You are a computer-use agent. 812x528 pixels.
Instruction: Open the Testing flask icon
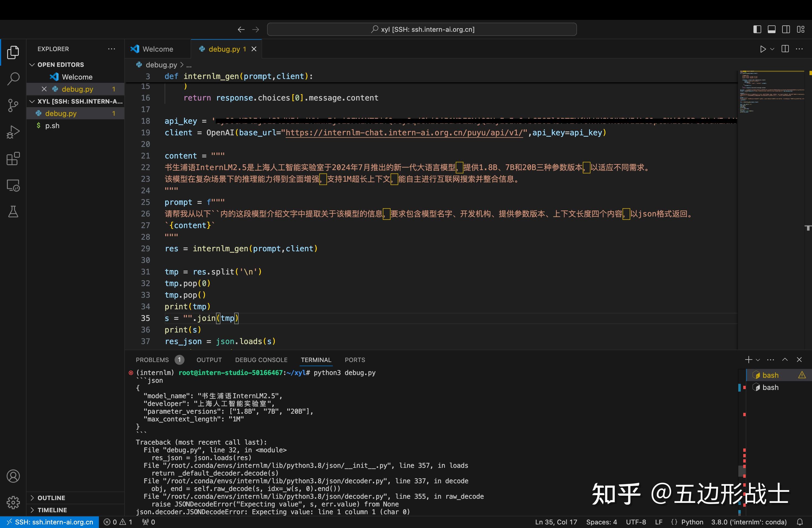click(13, 212)
